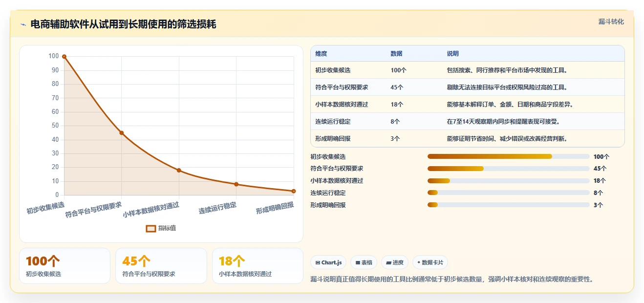Click table value 3个
The height and width of the screenshot is (303, 644).
pos(395,139)
